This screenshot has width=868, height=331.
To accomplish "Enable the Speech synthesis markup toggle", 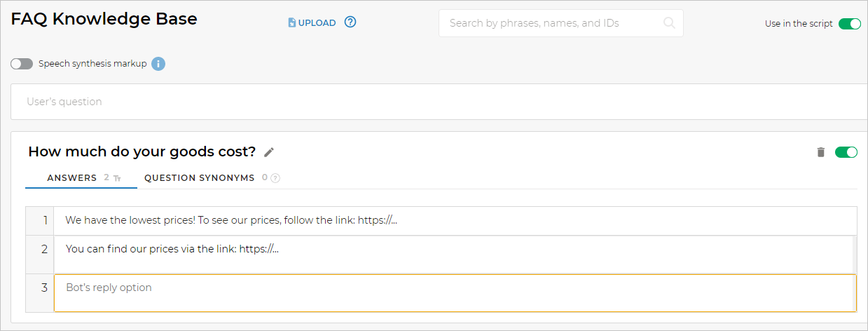I will (x=22, y=64).
